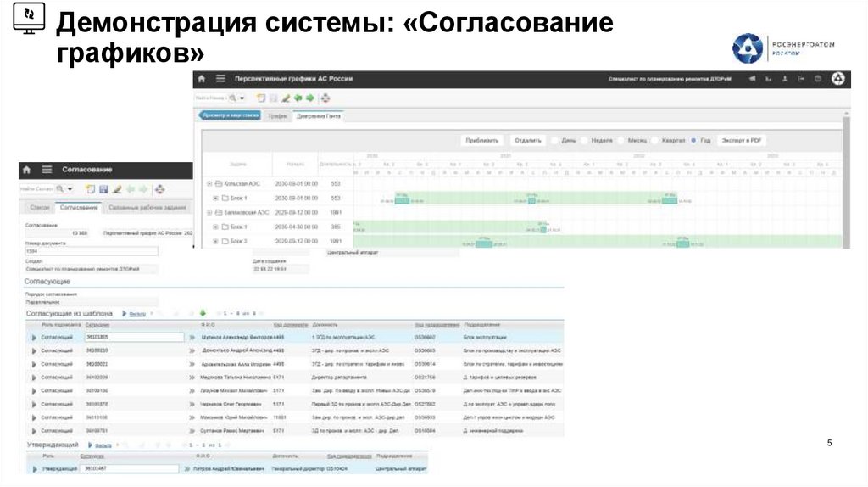
Task: Click search magnifier in Согласование toolbar
Action: [60, 189]
